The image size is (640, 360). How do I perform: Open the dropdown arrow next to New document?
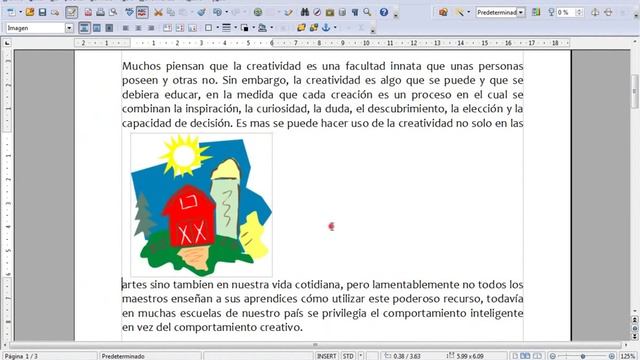(20, 12)
